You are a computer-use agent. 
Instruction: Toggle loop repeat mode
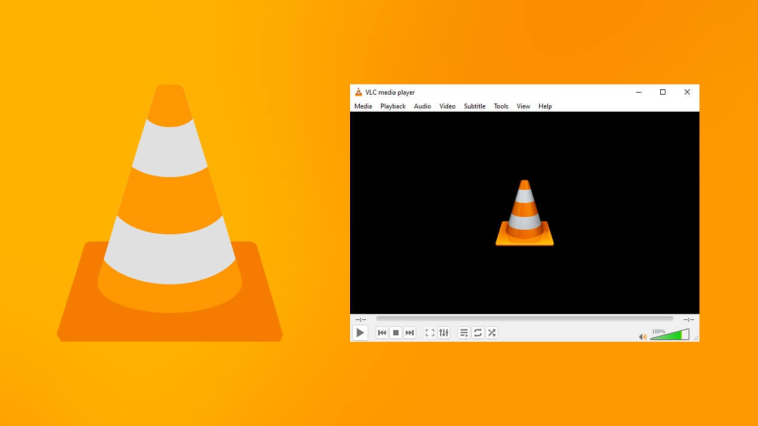[x=478, y=333]
